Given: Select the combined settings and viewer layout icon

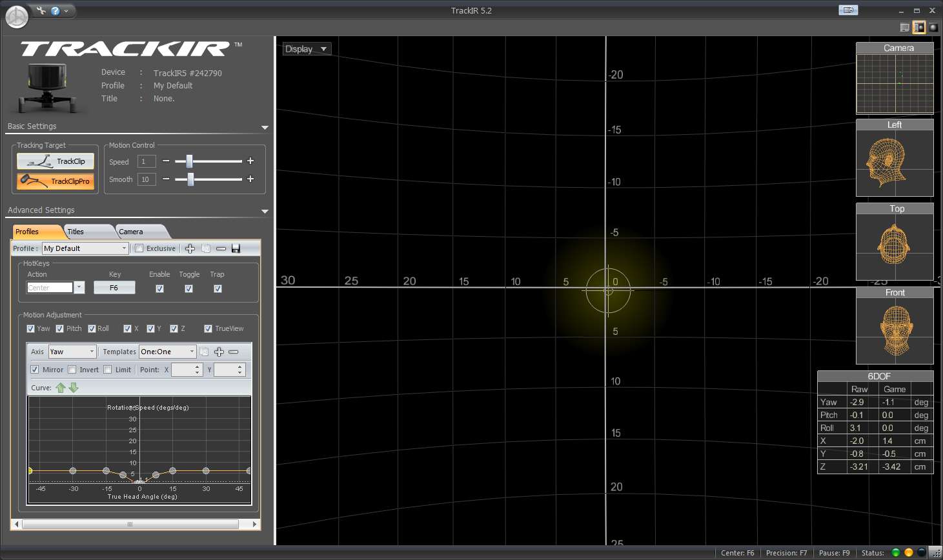Looking at the screenshot, I should (918, 27).
